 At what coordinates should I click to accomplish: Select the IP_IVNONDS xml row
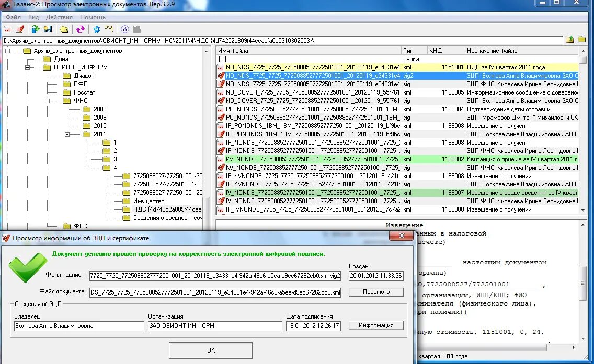(x=397, y=209)
